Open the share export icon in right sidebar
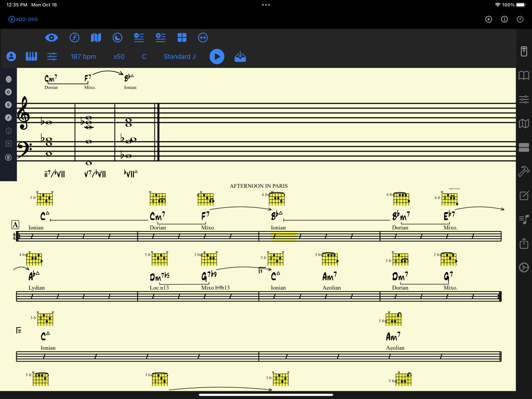532x399 pixels. pyautogui.click(x=524, y=243)
